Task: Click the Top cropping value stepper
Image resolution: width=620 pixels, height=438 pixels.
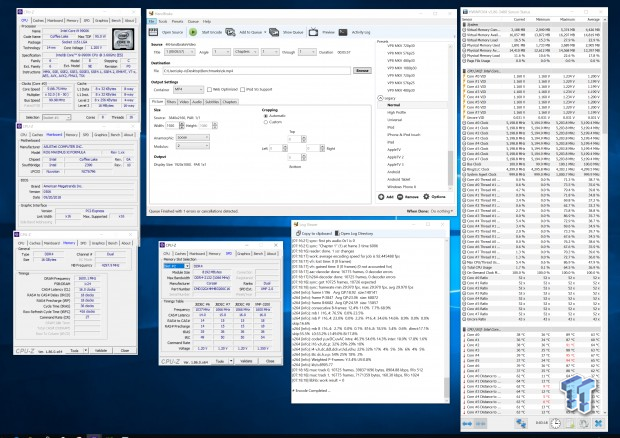Action: click(304, 139)
